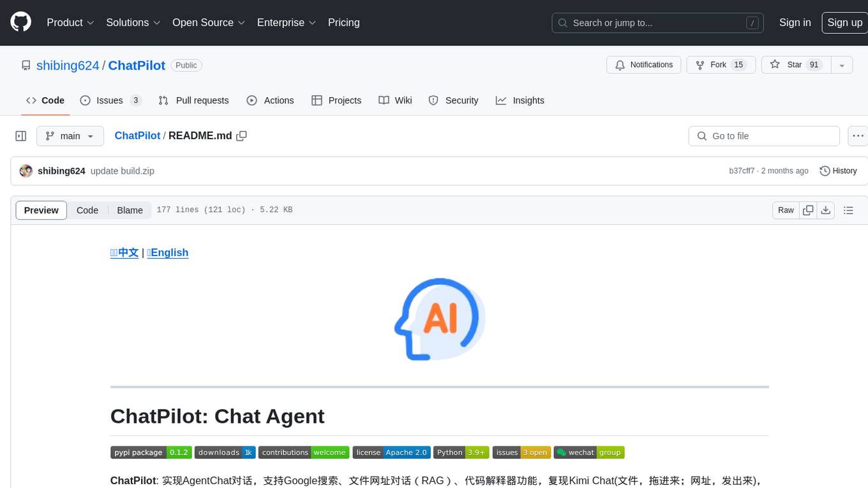Screen dimensions: 868x488
Task: Click the Public visibility label
Action: pyautogui.click(x=186, y=65)
